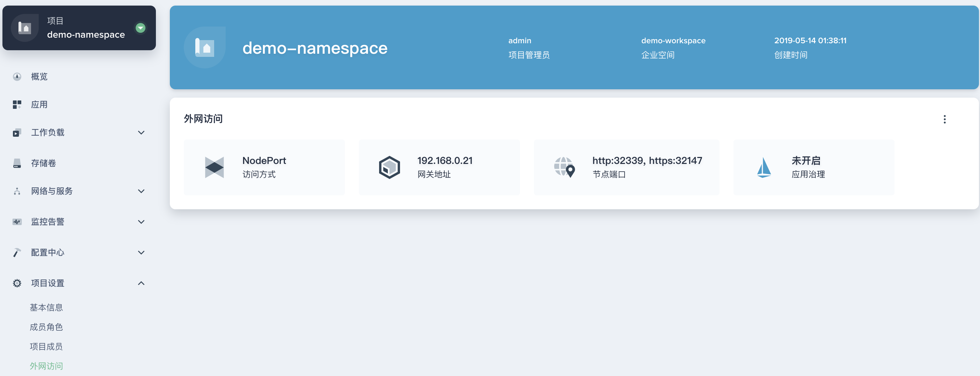Click the 工作负载 workloads icon
This screenshot has height=376, width=980.
coord(17,133)
